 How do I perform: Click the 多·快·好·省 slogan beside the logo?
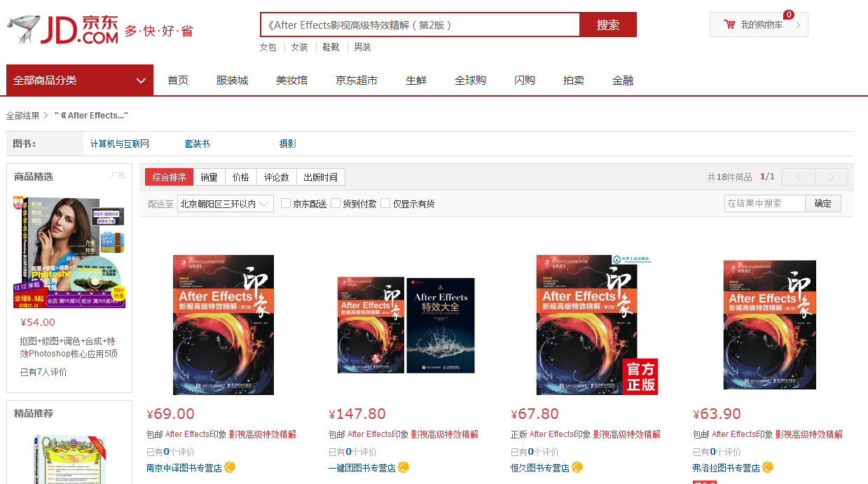[158, 31]
